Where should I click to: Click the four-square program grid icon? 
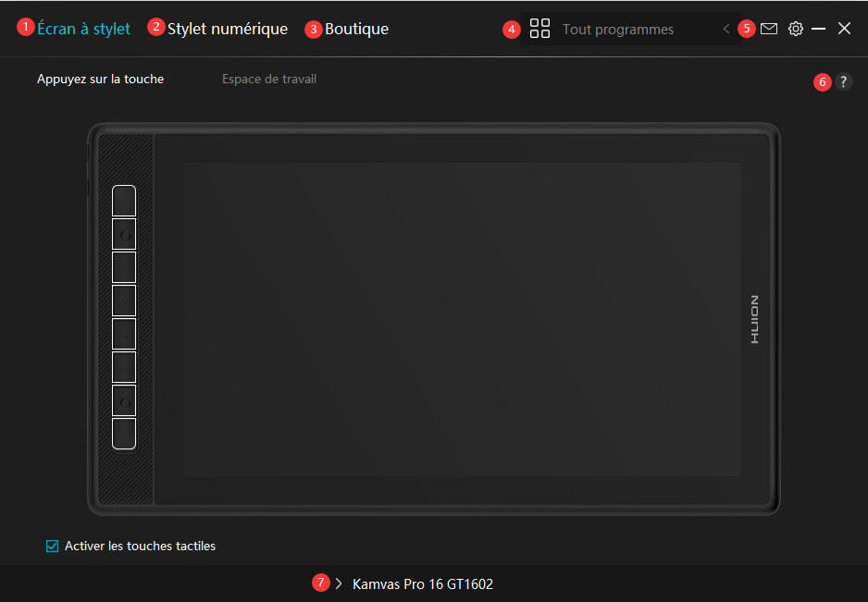(x=539, y=29)
